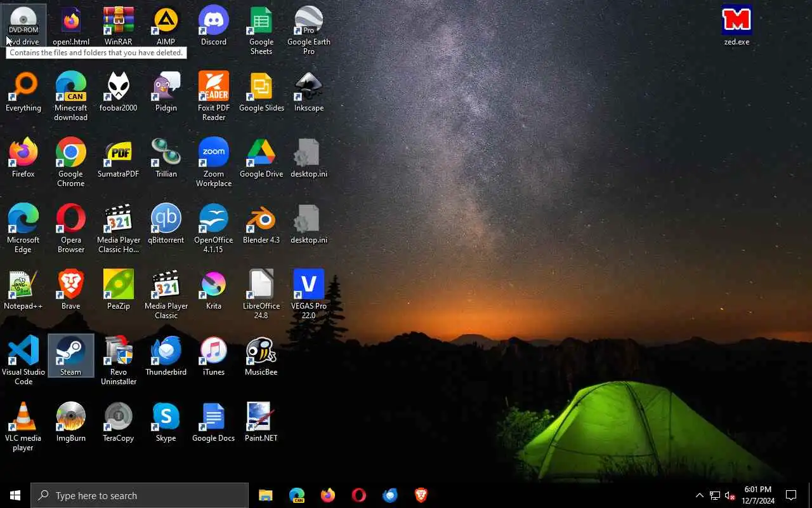Open the 6:01 PM clock calendar
This screenshot has height=508, width=812.
[758, 495]
